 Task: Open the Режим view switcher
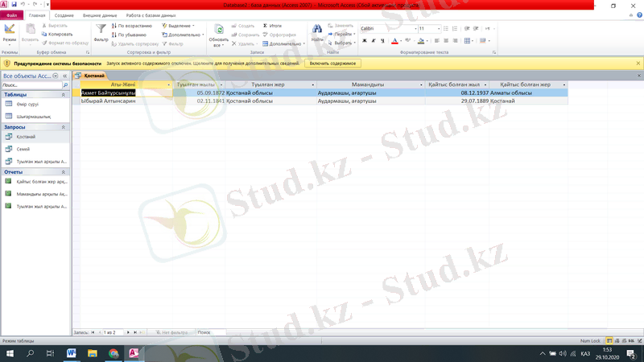click(9, 34)
